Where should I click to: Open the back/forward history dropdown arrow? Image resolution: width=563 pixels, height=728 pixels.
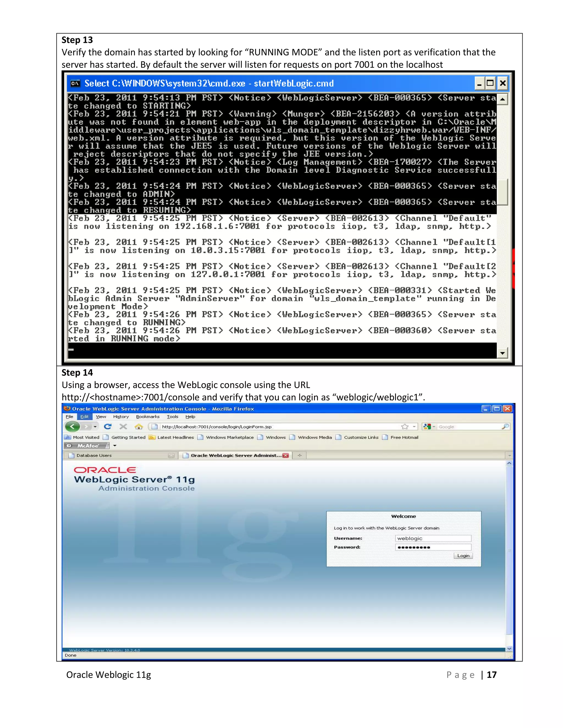[x=95, y=427]
